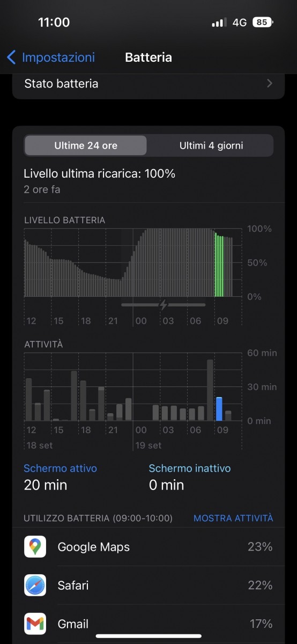Tap the 4G network indicator

tap(240, 23)
